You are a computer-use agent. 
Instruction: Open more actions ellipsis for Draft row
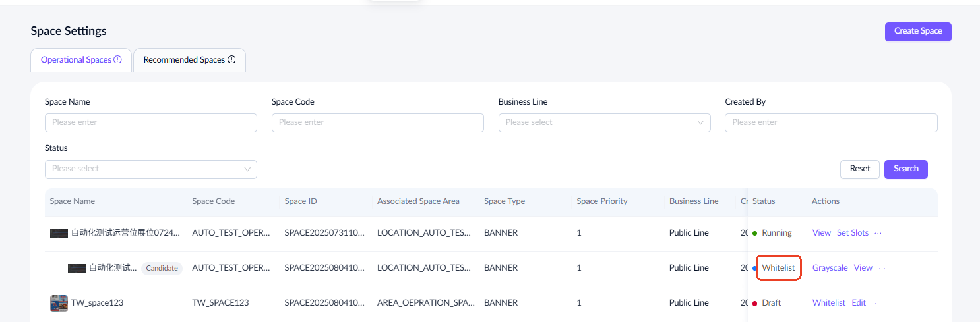(875, 303)
